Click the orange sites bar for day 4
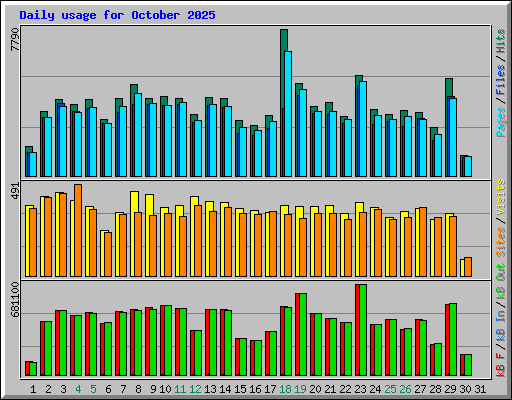Screen dimensions: 512x400 78,230
